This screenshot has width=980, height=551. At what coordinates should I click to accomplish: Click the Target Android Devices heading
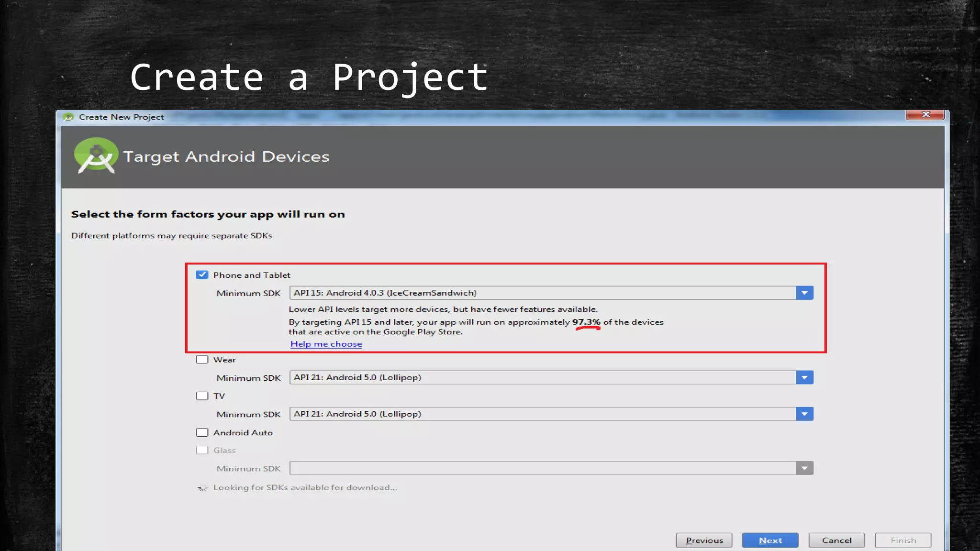(x=226, y=156)
